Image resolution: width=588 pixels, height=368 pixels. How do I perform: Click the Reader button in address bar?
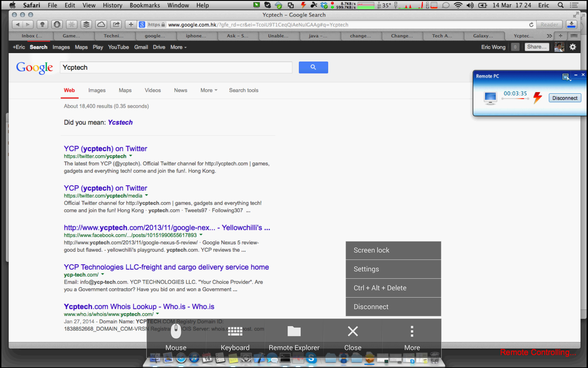coord(549,25)
